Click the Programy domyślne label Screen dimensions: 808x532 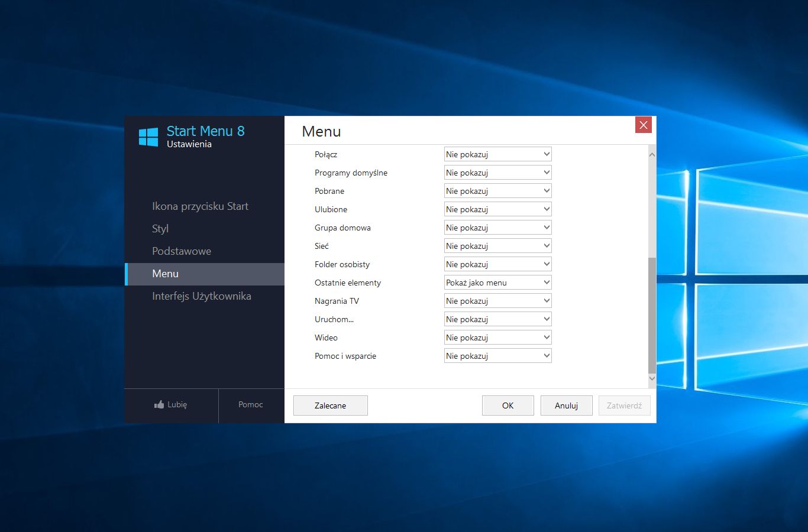tap(351, 173)
